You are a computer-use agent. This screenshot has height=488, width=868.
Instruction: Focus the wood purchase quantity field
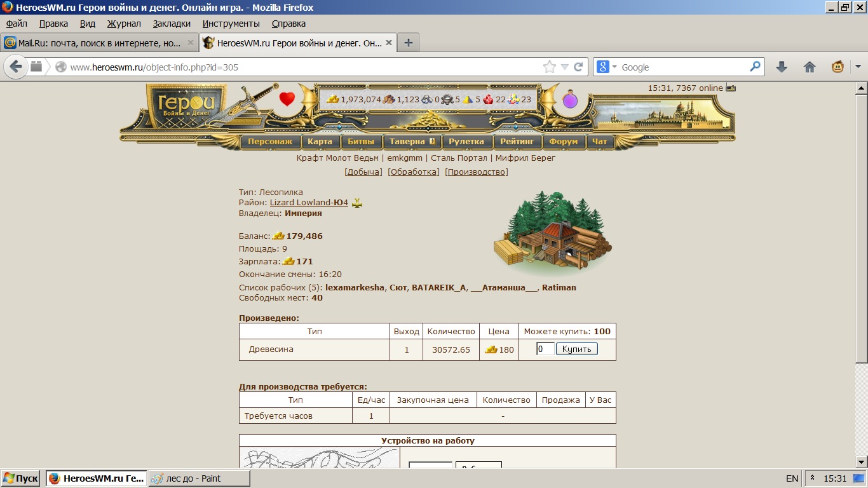545,349
